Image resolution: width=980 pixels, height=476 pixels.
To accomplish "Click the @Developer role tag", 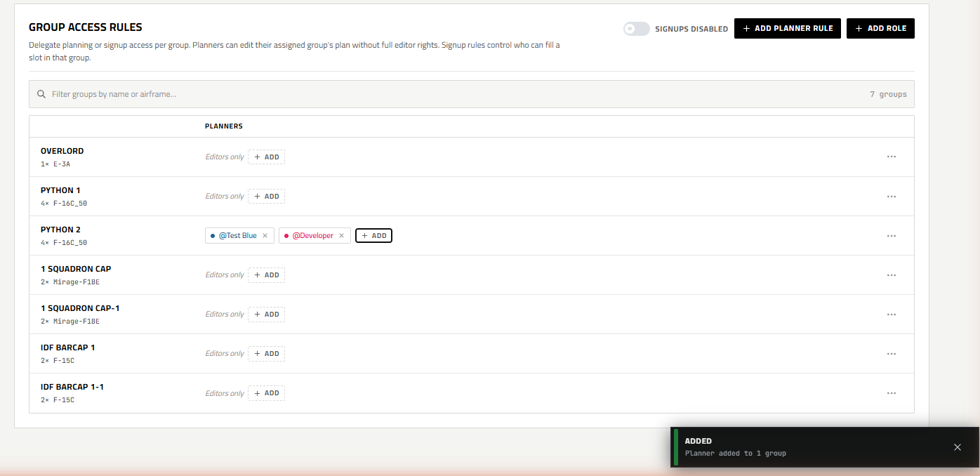I will (x=313, y=236).
